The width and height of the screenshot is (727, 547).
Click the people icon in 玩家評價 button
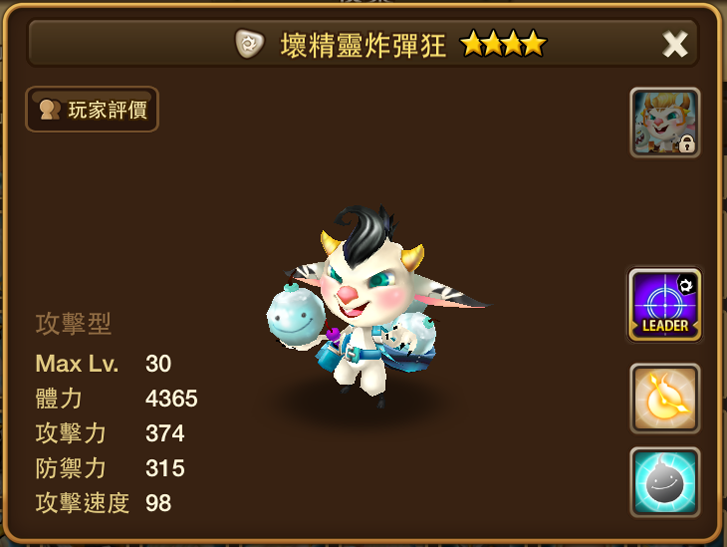click(50, 109)
